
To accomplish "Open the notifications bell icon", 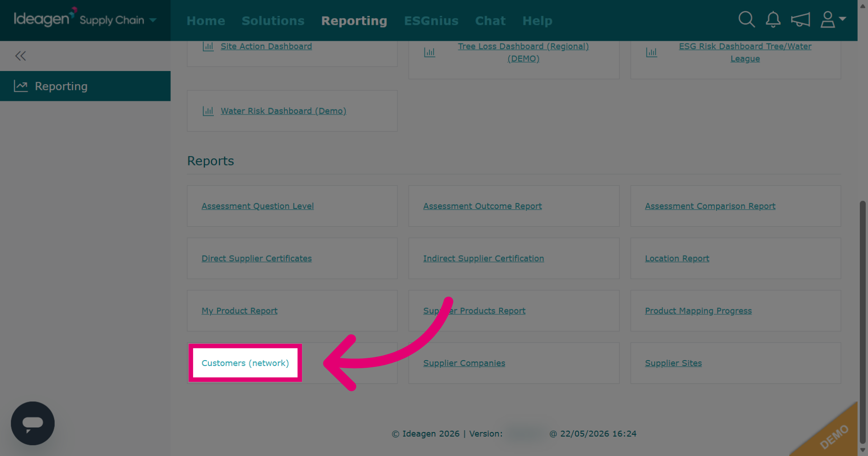I will [773, 19].
